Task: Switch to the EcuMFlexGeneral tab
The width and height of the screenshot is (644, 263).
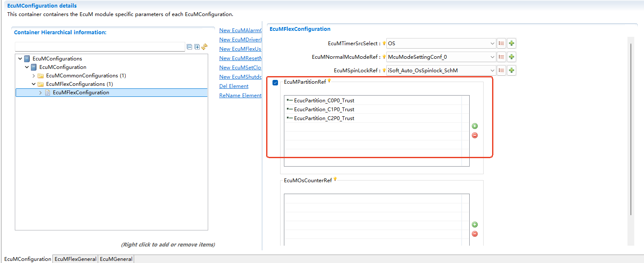Action: [x=75, y=259]
